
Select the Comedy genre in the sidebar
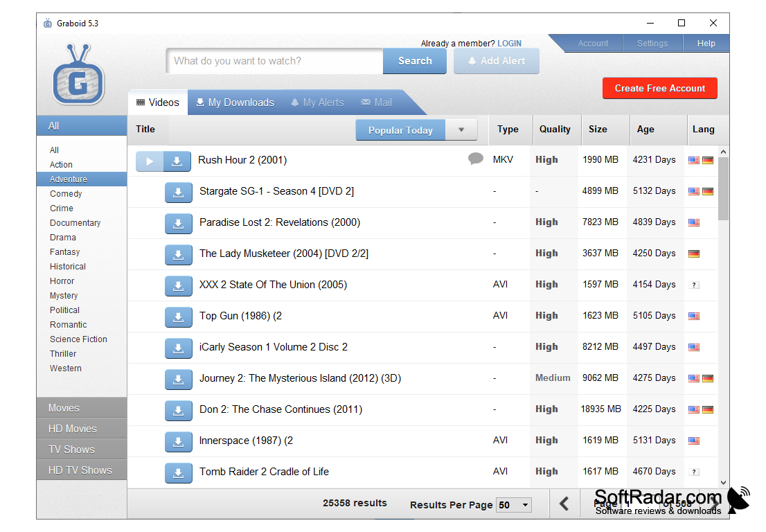pyautogui.click(x=65, y=193)
